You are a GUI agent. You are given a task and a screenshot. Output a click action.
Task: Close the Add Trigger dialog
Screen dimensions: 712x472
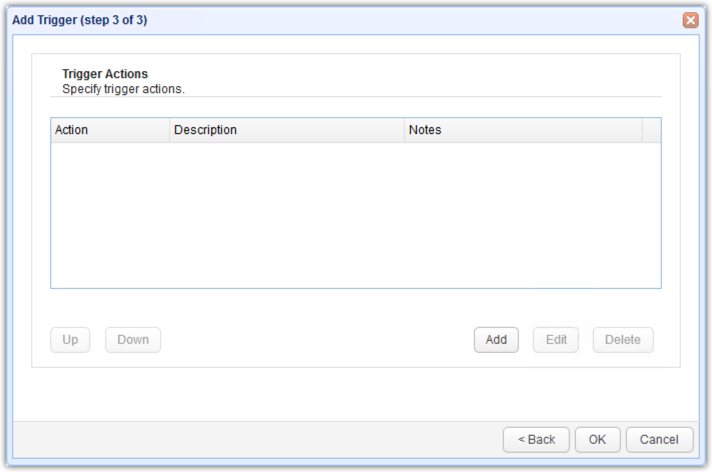(690, 20)
